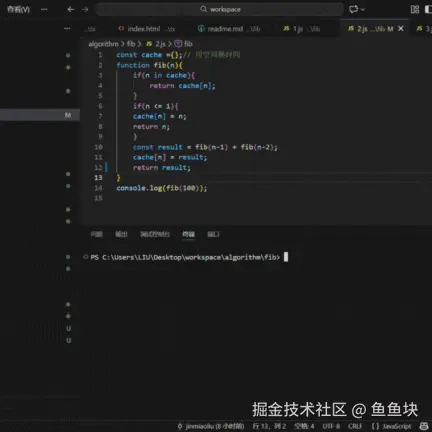
Task: Click line number 13 in the gutter
Action: point(98,178)
